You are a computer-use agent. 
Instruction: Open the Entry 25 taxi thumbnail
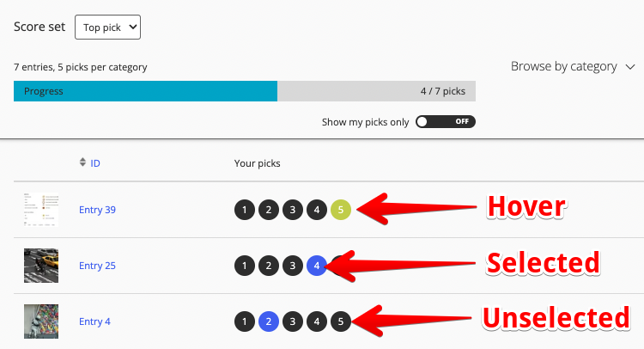pyautogui.click(x=41, y=266)
